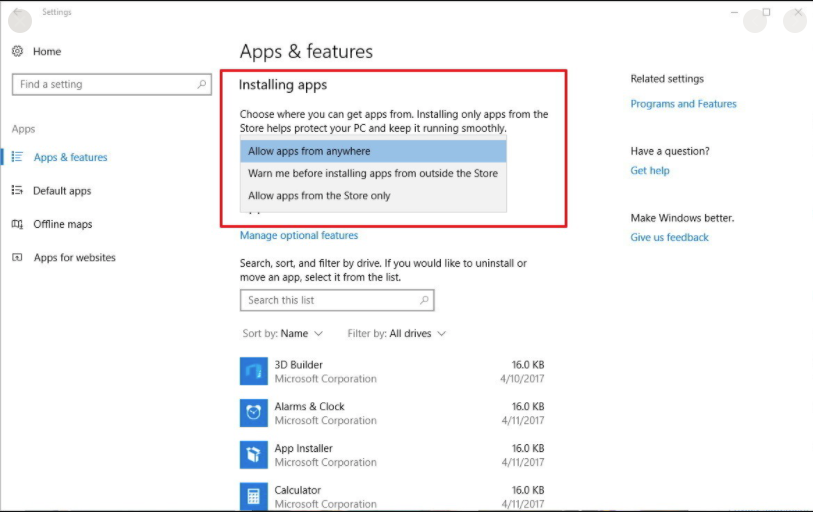Viewport: 813px width, 512px height.
Task: Open the Filter by All drives dropdown
Action: (397, 333)
